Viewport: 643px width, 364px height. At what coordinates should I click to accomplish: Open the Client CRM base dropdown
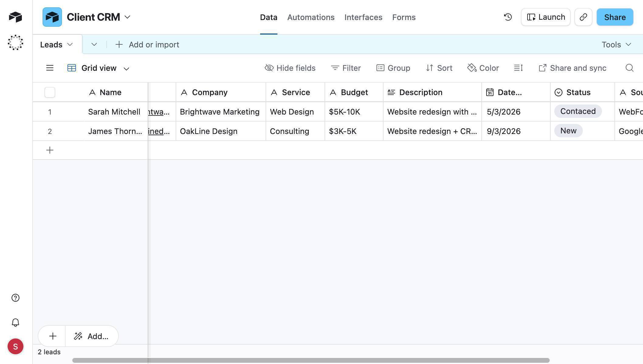click(x=127, y=17)
